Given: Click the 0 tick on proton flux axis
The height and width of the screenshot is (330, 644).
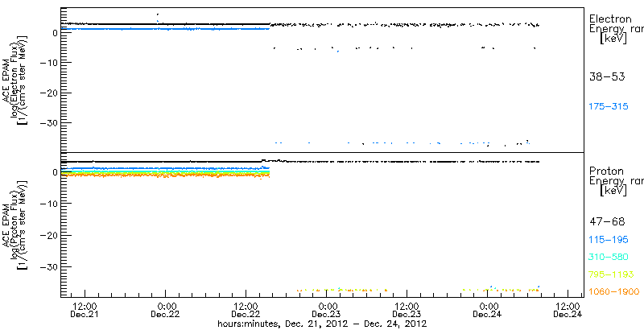Looking at the screenshot, I should (x=55, y=172).
